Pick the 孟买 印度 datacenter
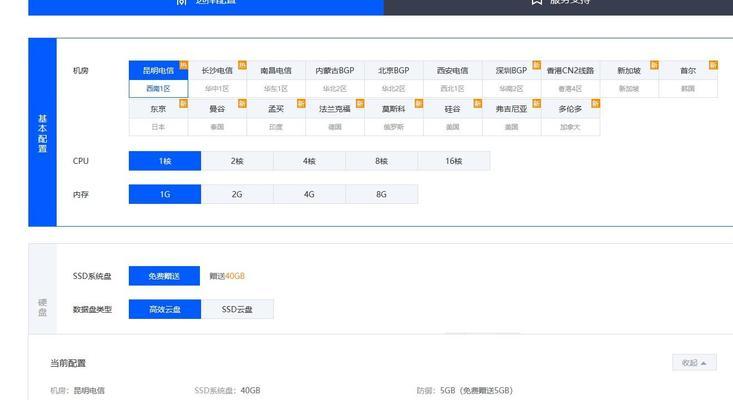The width and height of the screenshot is (733, 400). tap(276, 117)
